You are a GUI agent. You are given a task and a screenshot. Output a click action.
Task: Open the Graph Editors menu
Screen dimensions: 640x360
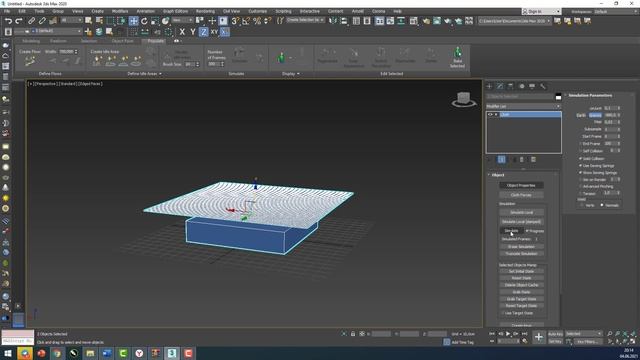click(x=176, y=11)
